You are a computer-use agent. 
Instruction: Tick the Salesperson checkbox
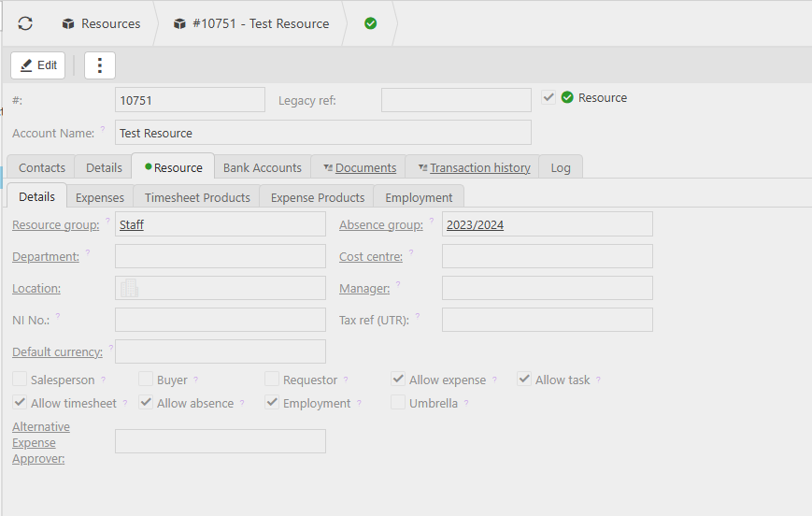(20, 379)
